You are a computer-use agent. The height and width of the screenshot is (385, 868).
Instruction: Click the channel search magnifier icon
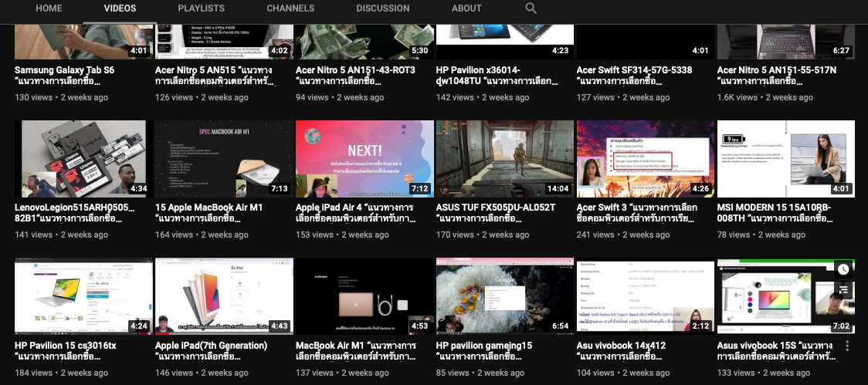coord(531,8)
